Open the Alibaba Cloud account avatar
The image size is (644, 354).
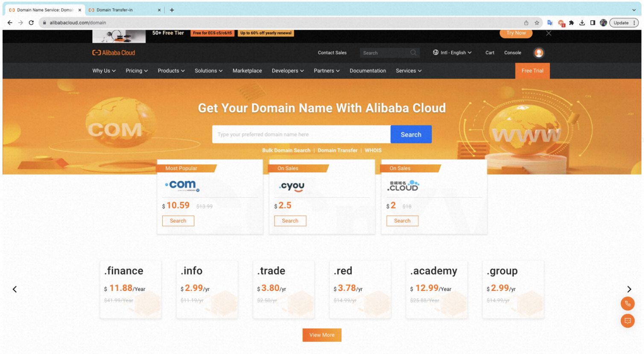click(x=539, y=52)
